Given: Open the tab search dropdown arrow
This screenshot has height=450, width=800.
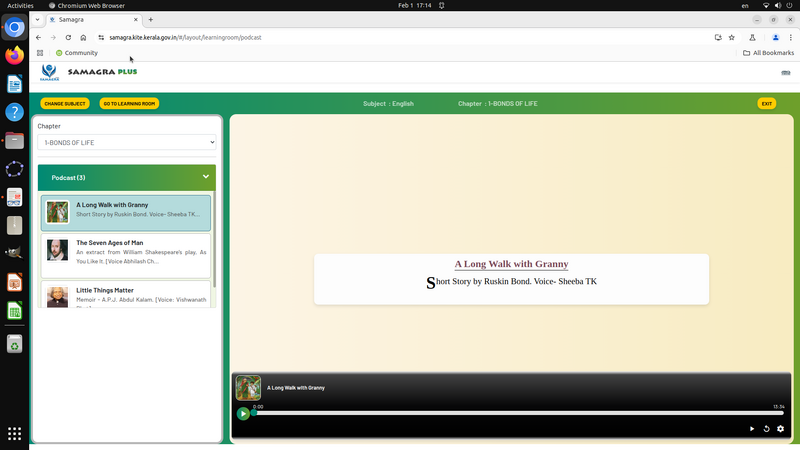Looking at the screenshot, I should (38, 19).
